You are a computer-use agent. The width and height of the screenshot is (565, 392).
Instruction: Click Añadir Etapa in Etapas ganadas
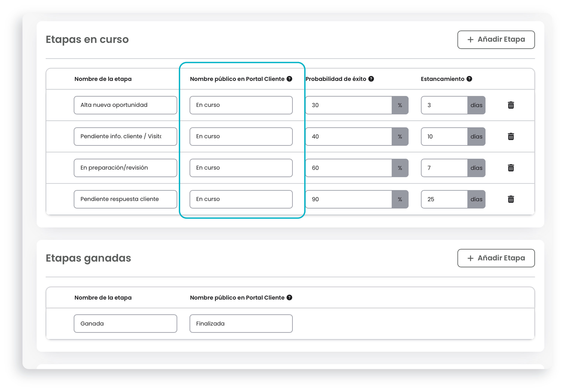pos(496,258)
